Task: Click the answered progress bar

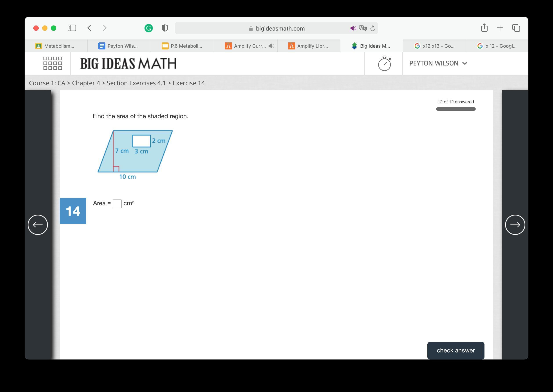Action: tap(455, 109)
